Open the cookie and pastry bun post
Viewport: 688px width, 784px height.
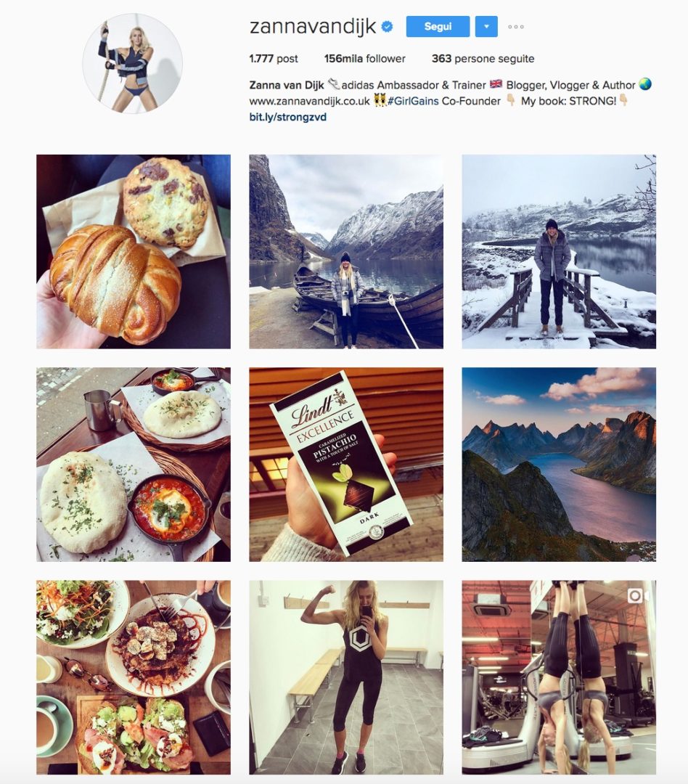[134, 251]
